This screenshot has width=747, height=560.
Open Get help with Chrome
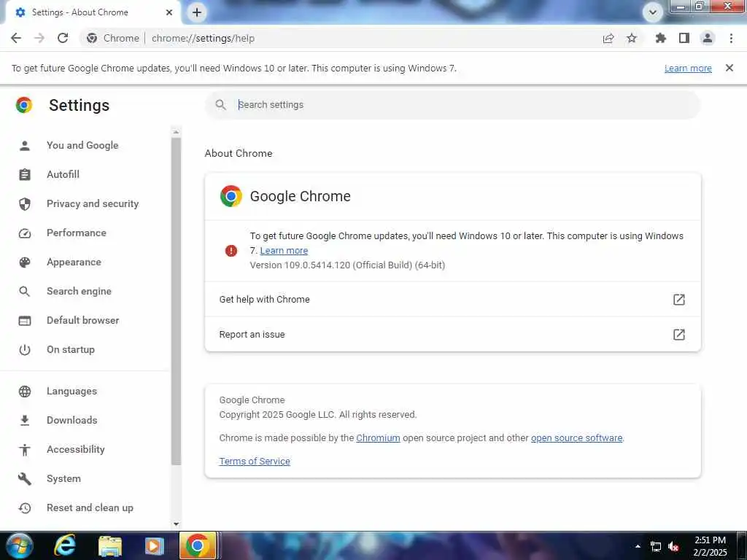point(452,299)
